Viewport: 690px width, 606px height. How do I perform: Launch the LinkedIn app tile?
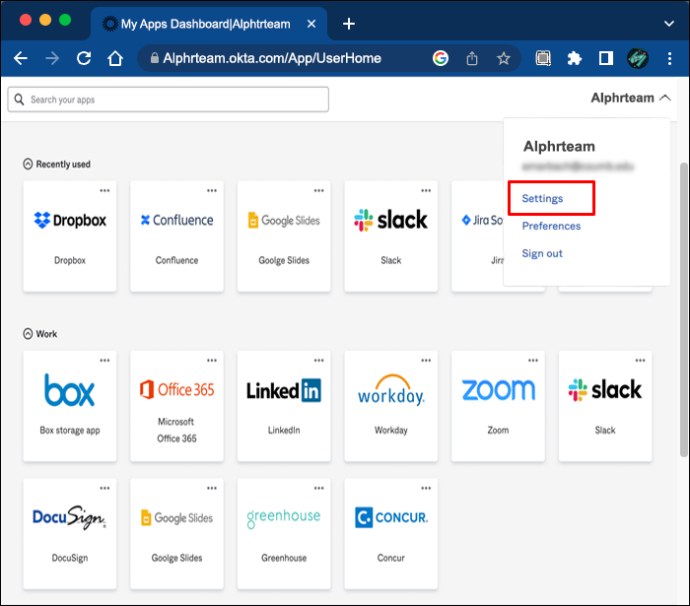(284, 406)
